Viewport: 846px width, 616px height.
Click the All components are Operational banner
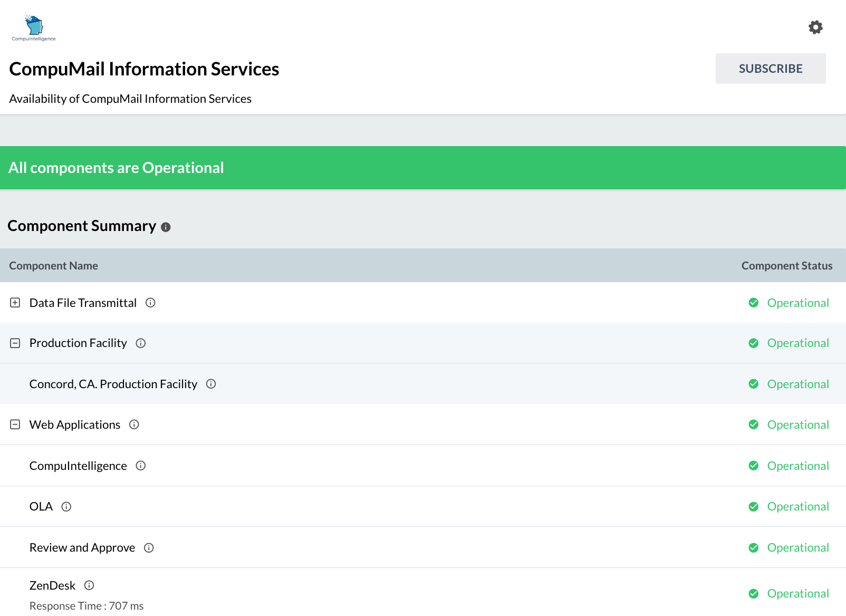point(423,168)
